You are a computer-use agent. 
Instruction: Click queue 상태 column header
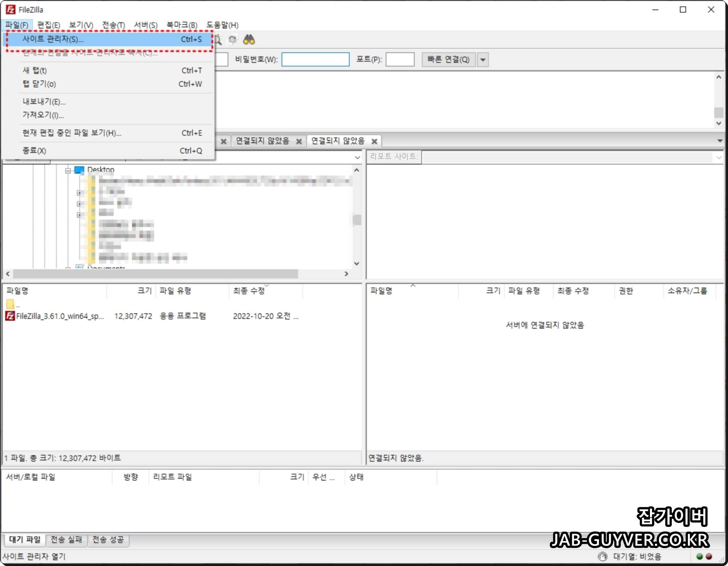tap(392, 477)
